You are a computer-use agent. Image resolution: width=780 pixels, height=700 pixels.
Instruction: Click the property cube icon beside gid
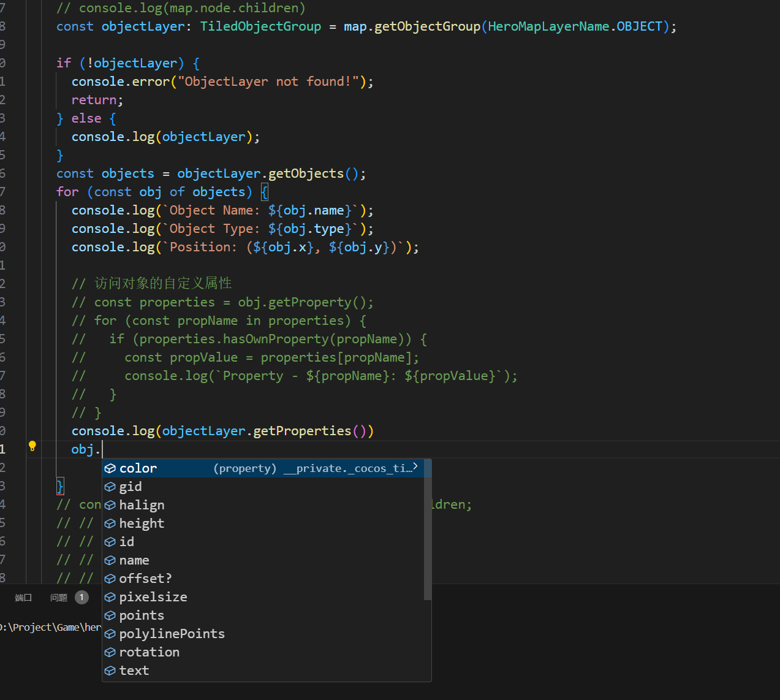[x=110, y=487]
